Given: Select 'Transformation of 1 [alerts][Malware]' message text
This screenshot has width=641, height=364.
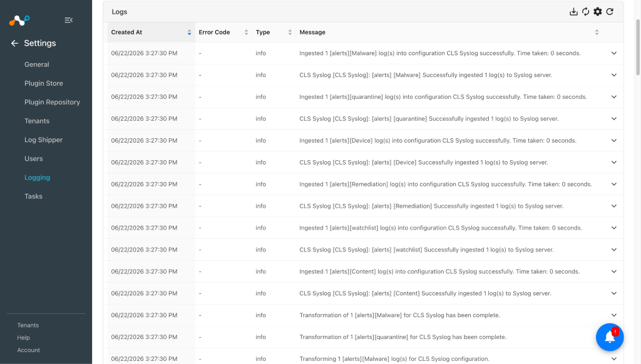Looking at the screenshot, I should point(400,315).
